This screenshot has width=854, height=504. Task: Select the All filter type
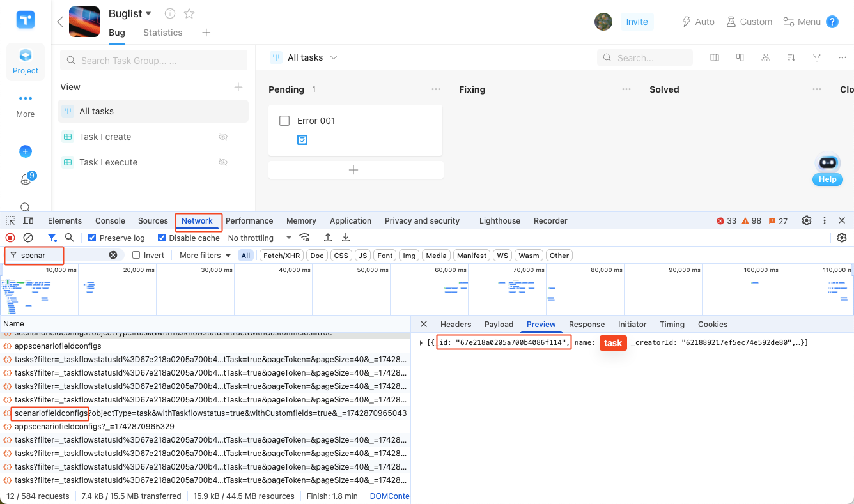point(245,256)
